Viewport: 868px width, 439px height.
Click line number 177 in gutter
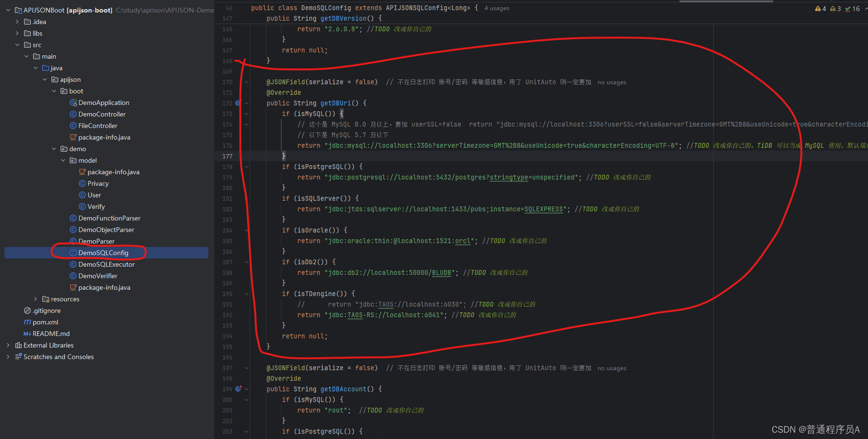(227, 156)
